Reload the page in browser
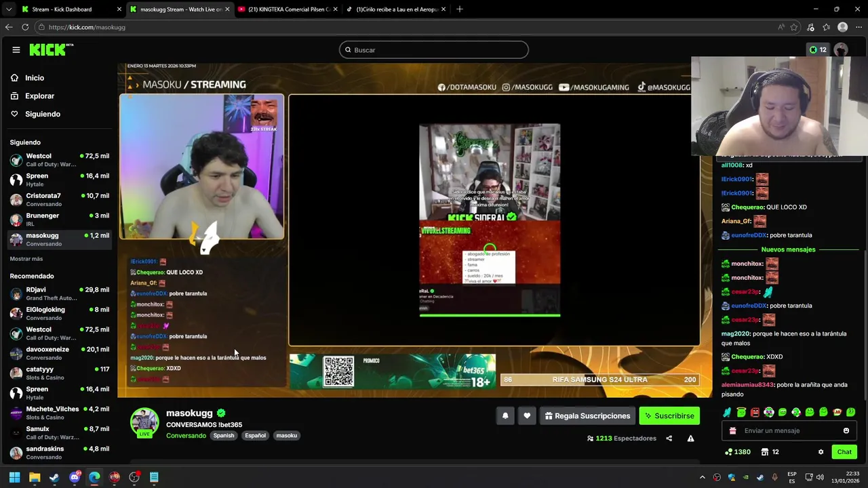Image resolution: width=868 pixels, height=488 pixels. [x=25, y=27]
